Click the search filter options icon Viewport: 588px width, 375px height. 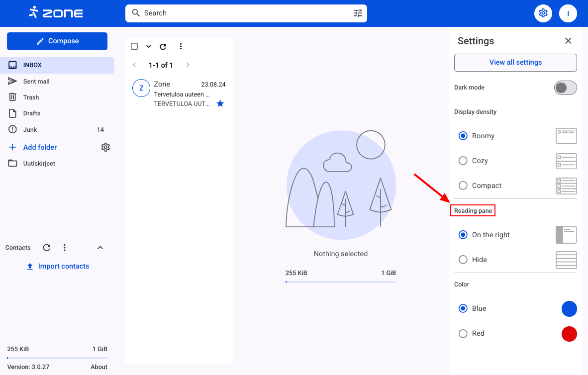[x=358, y=13]
